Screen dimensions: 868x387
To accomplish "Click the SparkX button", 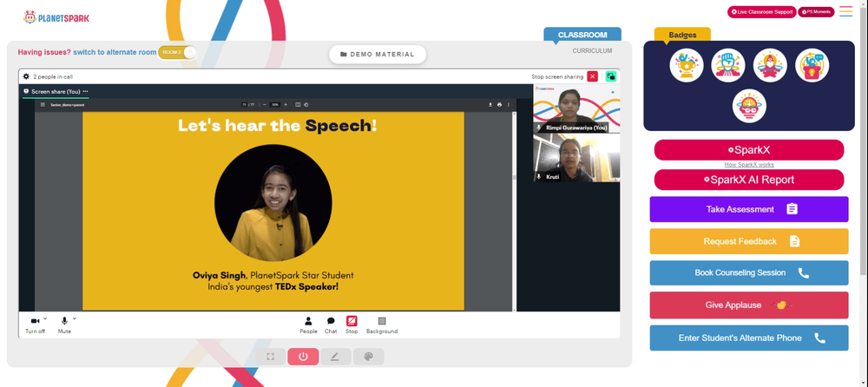I will pyautogui.click(x=749, y=150).
